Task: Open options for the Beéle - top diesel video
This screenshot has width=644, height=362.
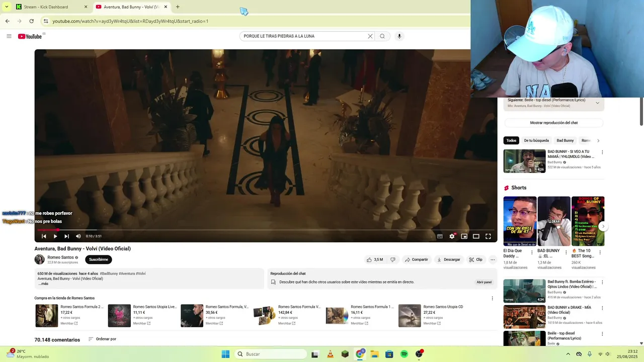Action: (602, 334)
